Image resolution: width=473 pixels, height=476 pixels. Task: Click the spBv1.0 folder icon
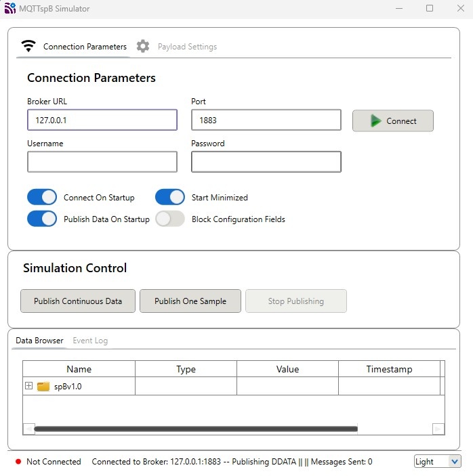coord(43,387)
